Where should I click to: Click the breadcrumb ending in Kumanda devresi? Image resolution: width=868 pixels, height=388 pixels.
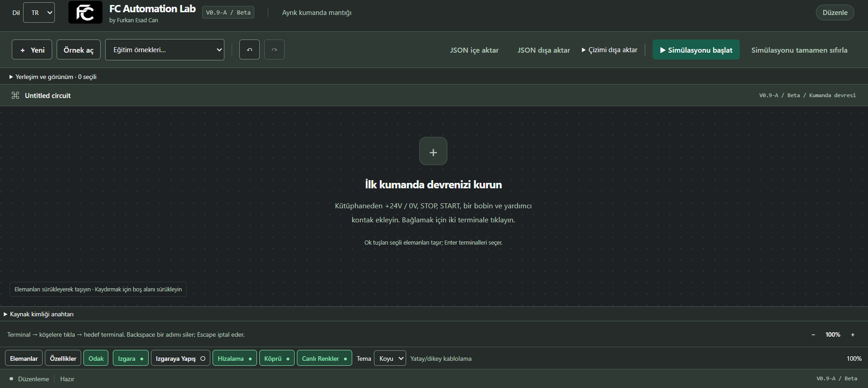click(808, 95)
